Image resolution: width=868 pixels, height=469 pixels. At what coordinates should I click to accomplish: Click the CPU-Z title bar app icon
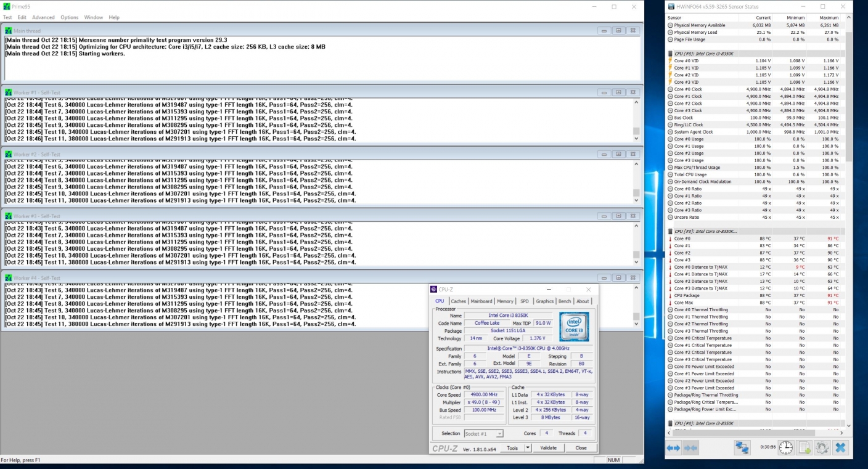point(434,290)
